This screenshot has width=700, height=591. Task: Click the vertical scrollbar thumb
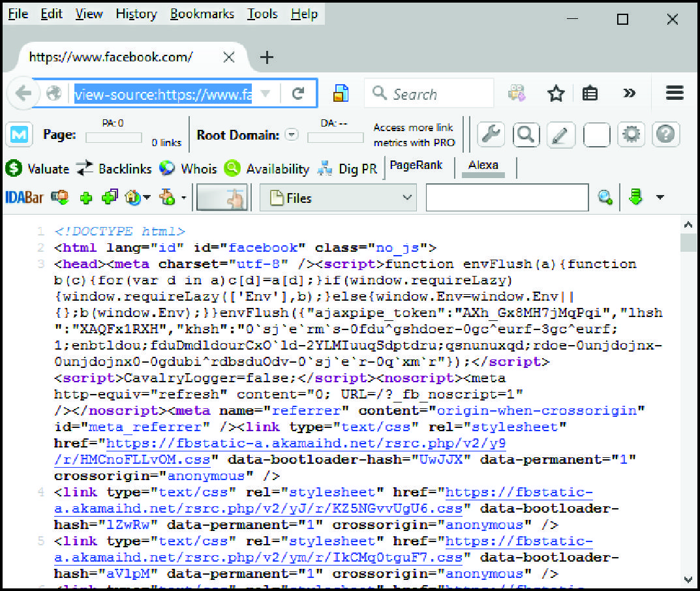(x=688, y=243)
